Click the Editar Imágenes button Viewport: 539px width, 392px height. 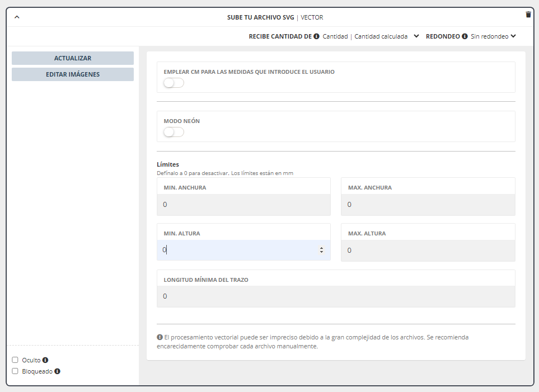pyautogui.click(x=73, y=74)
